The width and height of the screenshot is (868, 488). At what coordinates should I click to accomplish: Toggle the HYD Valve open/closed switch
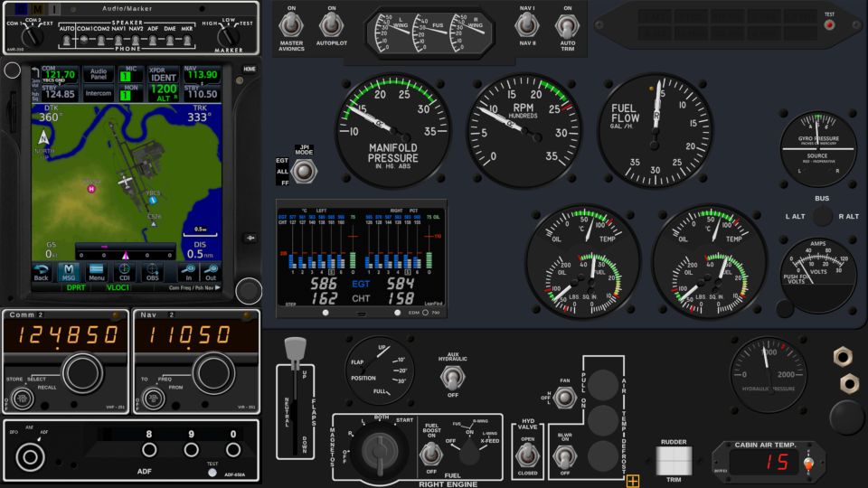tap(527, 455)
